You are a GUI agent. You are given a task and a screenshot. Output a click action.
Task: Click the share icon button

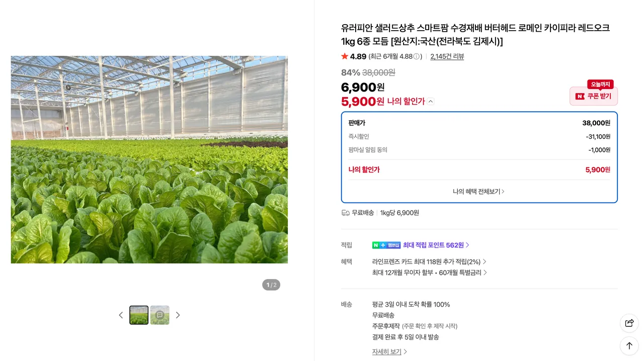629,323
